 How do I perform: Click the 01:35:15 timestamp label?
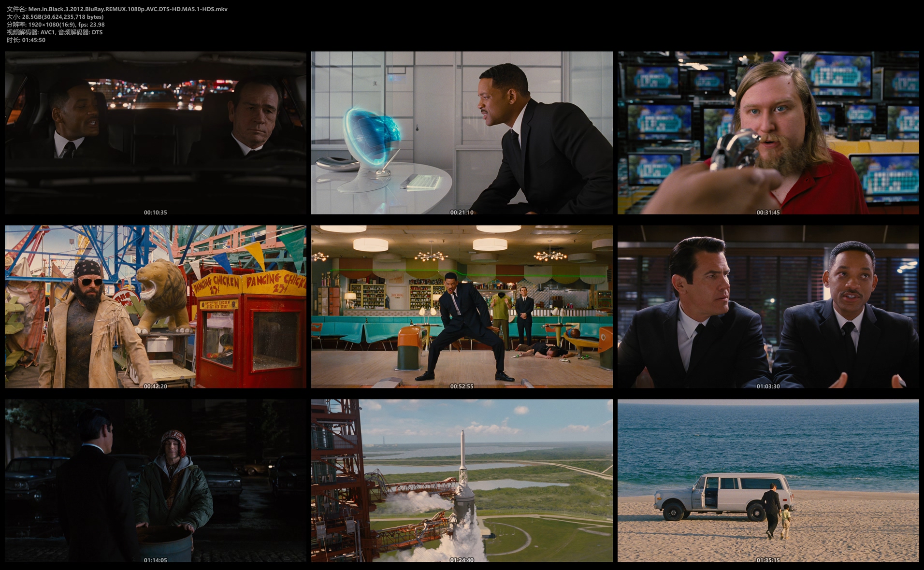[x=768, y=560]
